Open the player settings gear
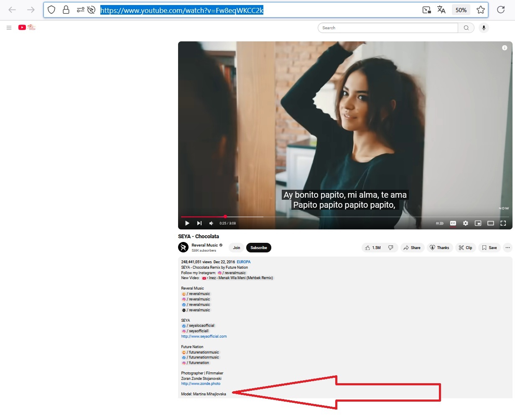The height and width of the screenshot is (420, 515). (465, 223)
